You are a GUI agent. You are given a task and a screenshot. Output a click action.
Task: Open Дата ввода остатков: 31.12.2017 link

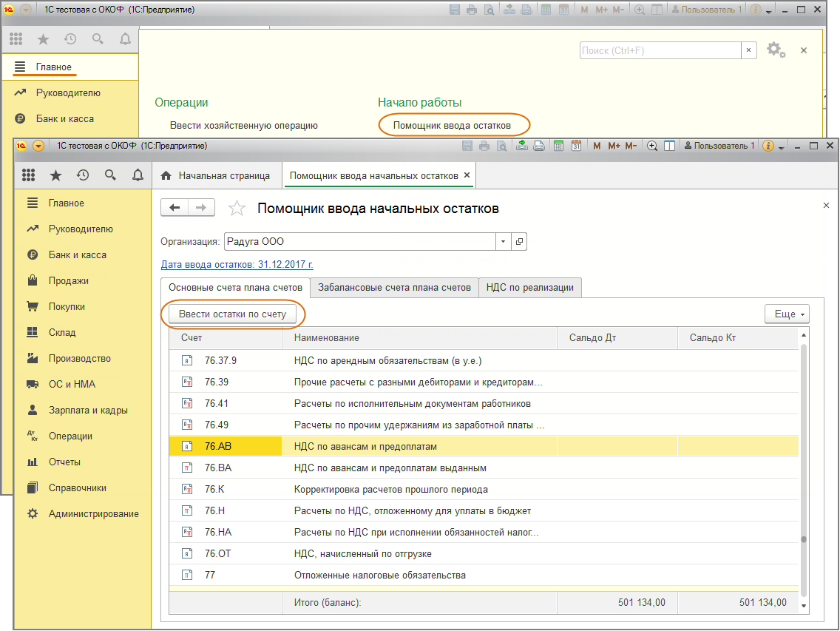237,264
